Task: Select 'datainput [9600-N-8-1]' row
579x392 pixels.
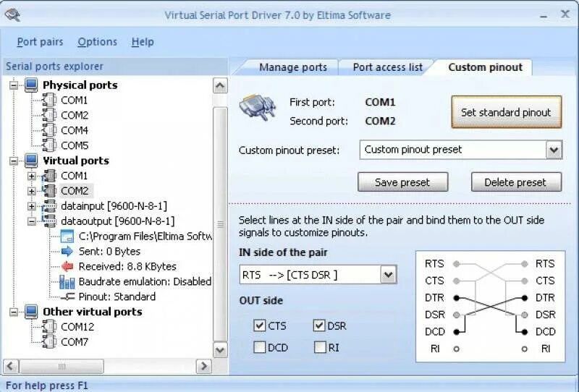Action: [x=114, y=206]
